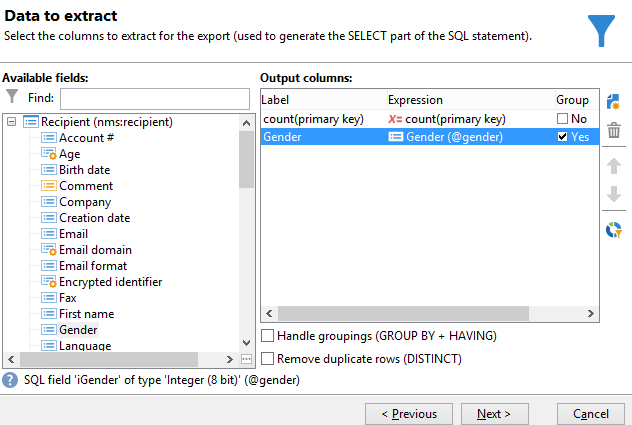Click the help icon beside SQL field description
This screenshot has height=425, width=632.
(10, 380)
